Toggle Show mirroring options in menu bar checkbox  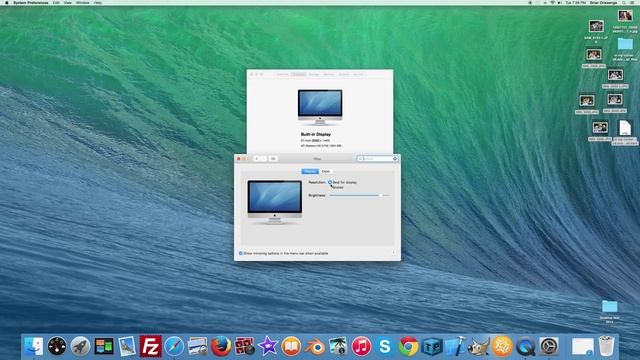[x=240, y=253]
